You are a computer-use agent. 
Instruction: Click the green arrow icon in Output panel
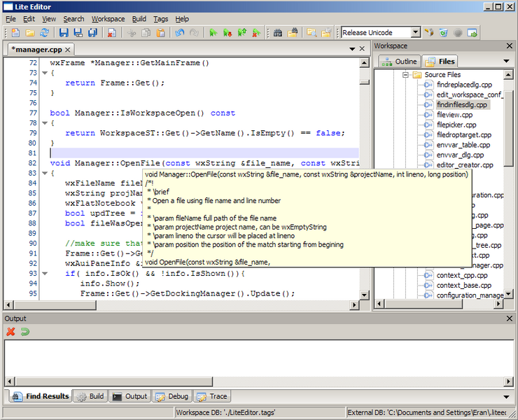coord(25,331)
